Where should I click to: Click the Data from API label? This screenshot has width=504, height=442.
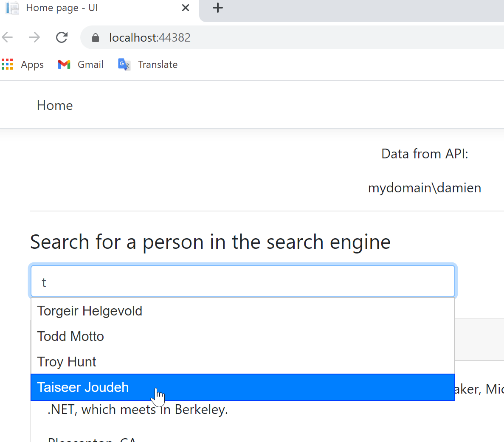(424, 154)
